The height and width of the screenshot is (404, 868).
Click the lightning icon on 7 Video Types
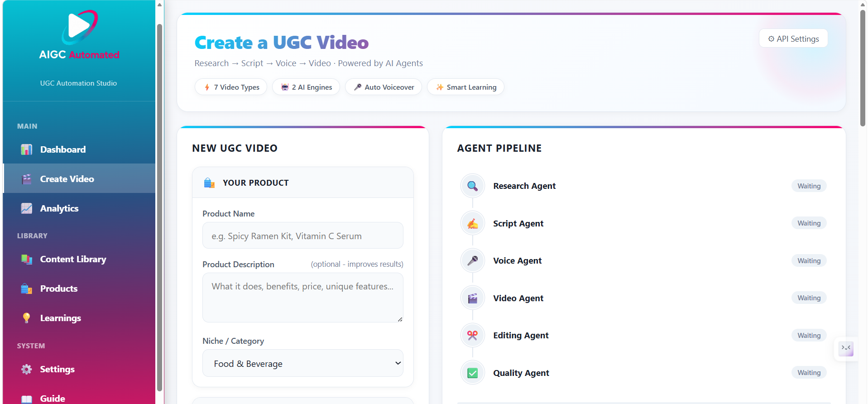[x=207, y=87]
